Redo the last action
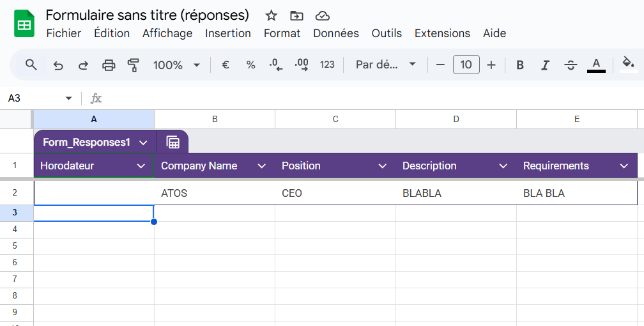The image size is (644, 326). (83, 65)
